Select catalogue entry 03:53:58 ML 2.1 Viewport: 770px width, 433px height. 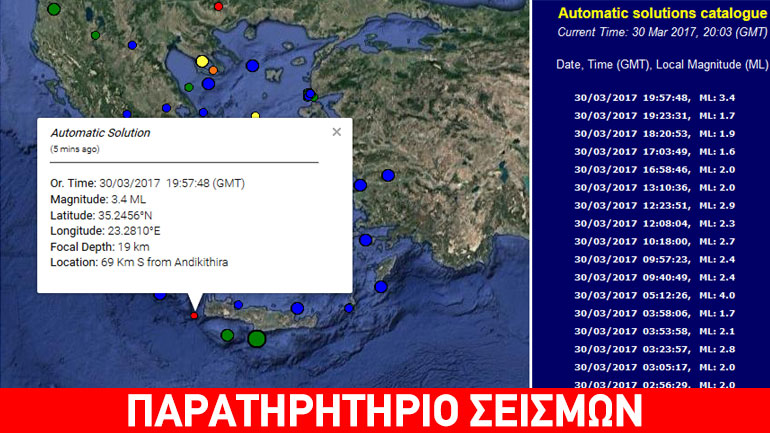655,331
